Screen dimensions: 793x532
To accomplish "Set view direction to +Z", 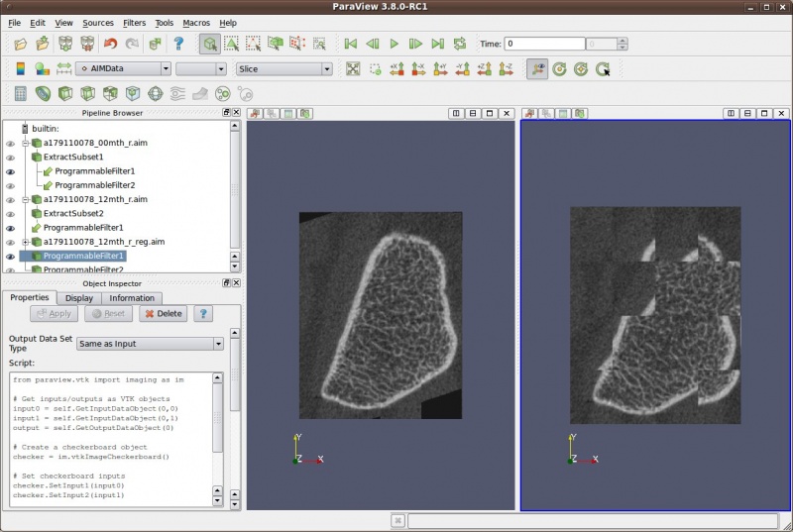I will tap(484, 68).
